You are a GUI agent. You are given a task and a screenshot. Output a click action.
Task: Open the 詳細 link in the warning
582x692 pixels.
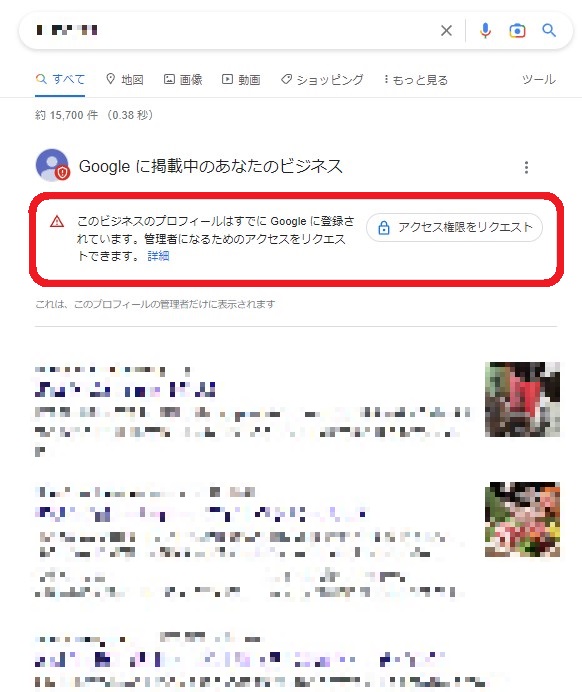coord(158,256)
